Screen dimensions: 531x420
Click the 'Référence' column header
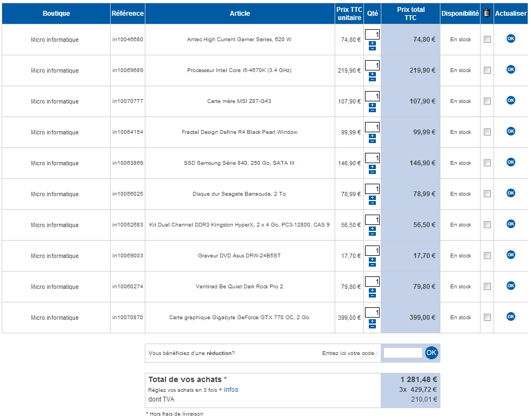tap(127, 14)
